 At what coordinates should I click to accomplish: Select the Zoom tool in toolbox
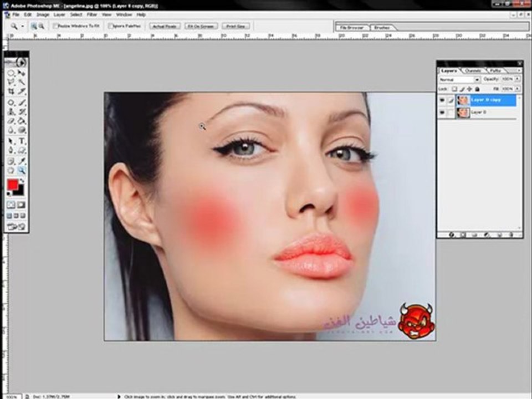(22, 170)
